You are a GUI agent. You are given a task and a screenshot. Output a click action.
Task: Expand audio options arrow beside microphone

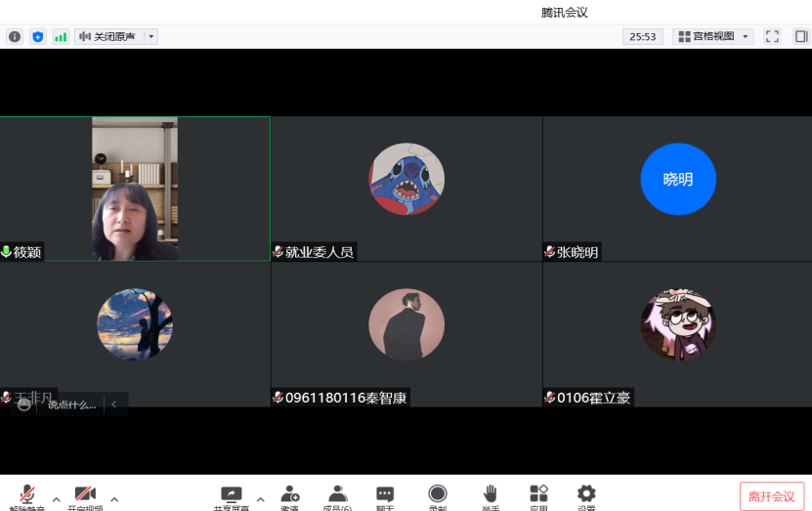[56, 498]
